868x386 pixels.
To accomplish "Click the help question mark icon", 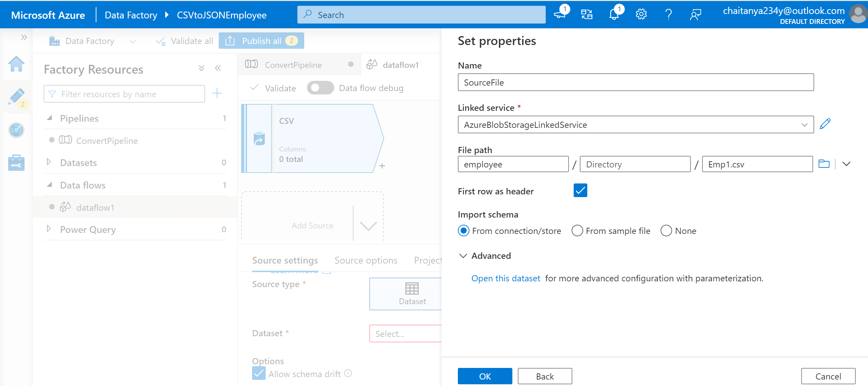I will [668, 14].
